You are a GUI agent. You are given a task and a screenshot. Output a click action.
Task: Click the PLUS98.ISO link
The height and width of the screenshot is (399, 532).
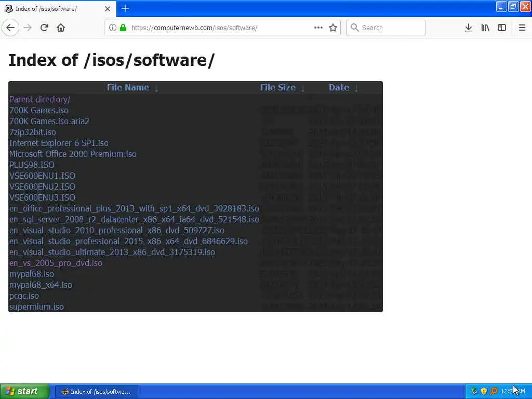[x=32, y=165]
